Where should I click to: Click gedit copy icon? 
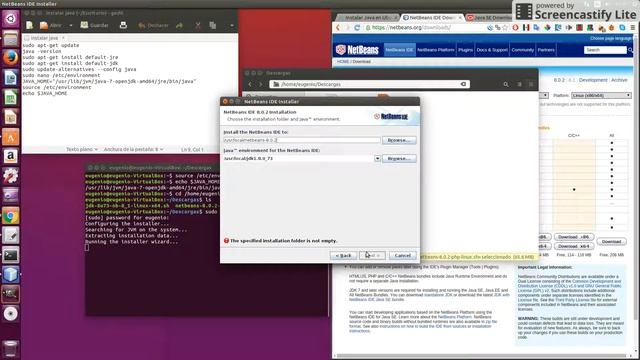(213, 25)
